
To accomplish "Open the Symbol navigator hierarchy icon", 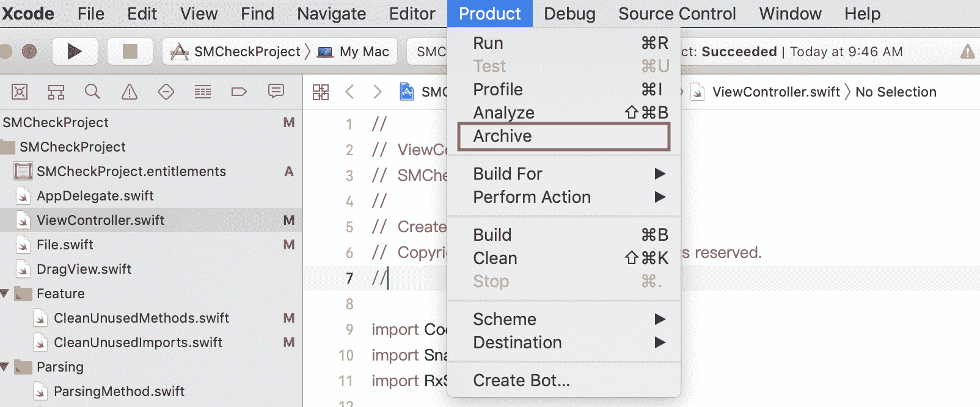I will tap(56, 92).
